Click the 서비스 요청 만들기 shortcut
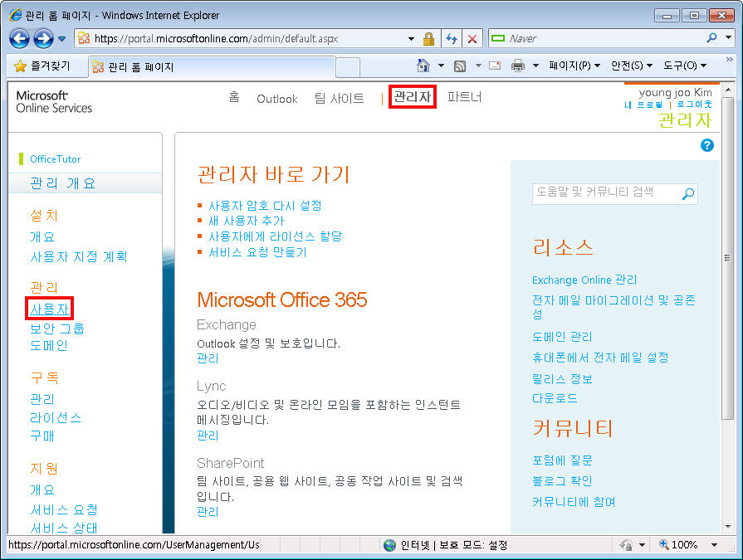This screenshot has width=743, height=560. (258, 252)
